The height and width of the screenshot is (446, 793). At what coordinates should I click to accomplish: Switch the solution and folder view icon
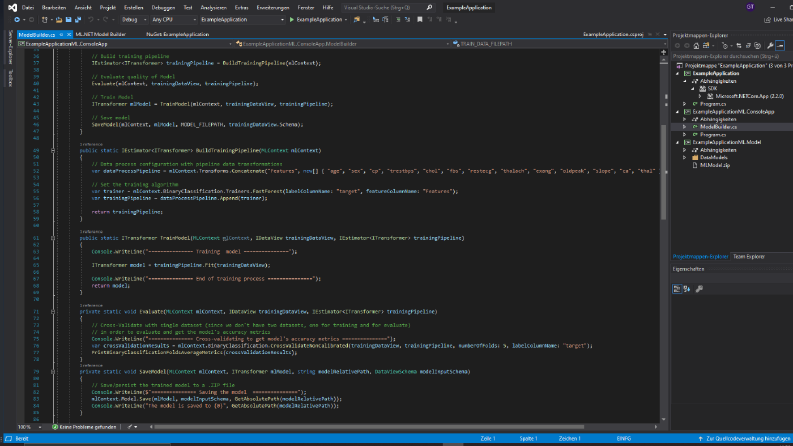click(x=706, y=46)
